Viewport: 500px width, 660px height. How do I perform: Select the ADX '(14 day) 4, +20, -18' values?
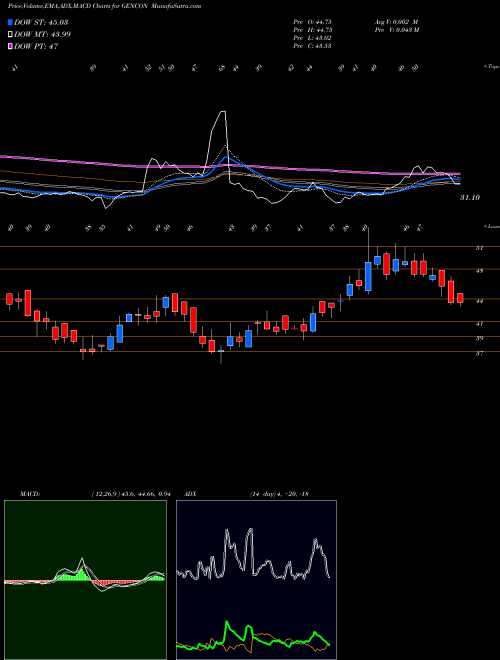279,494
